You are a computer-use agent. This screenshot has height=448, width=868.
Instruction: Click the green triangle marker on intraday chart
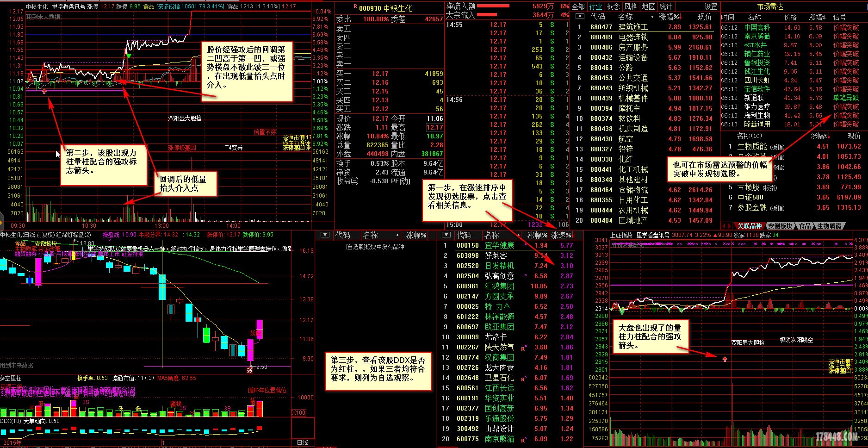coord(129,56)
